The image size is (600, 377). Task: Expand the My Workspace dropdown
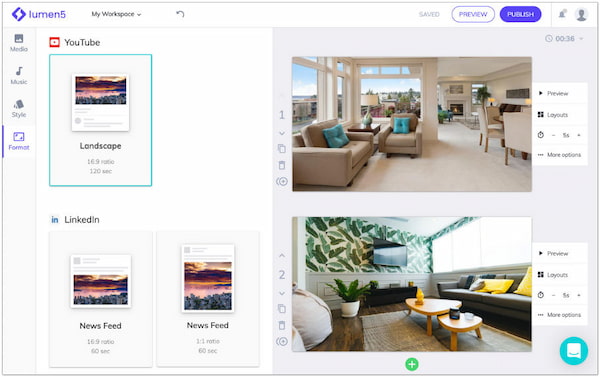[116, 14]
